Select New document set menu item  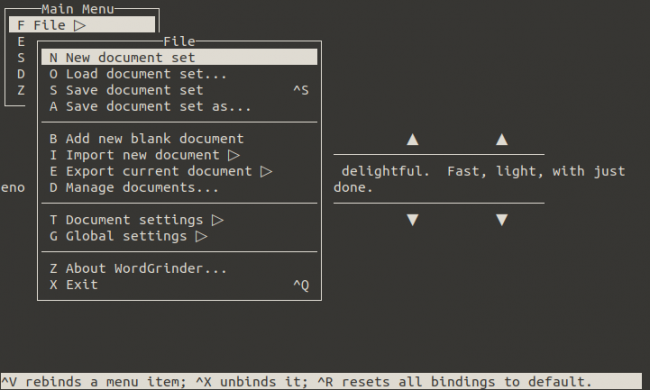[179, 57]
